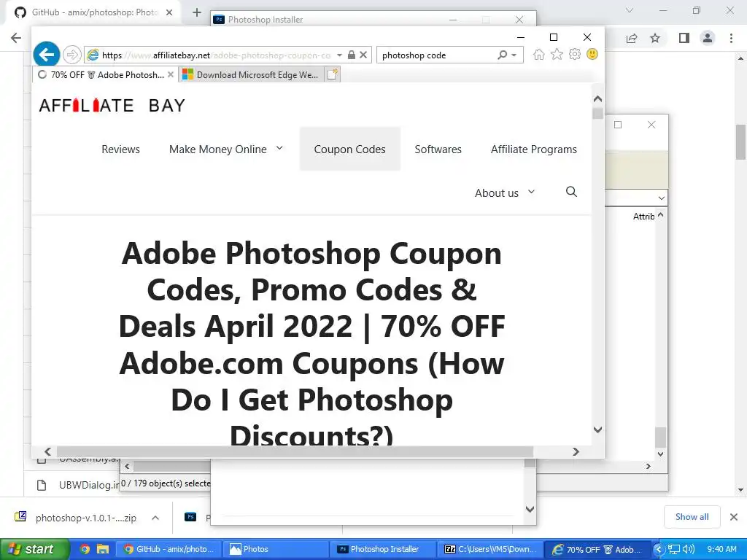Open the Chrome tab search chevron
The height and width of the screenshot is (560, 747).
tap(630, 10)
